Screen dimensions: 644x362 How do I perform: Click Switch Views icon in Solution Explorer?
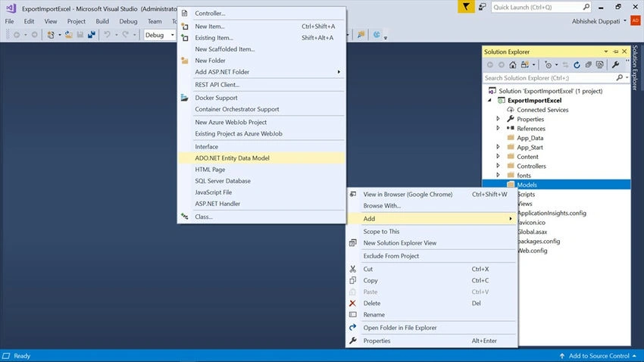pos(525,65)
